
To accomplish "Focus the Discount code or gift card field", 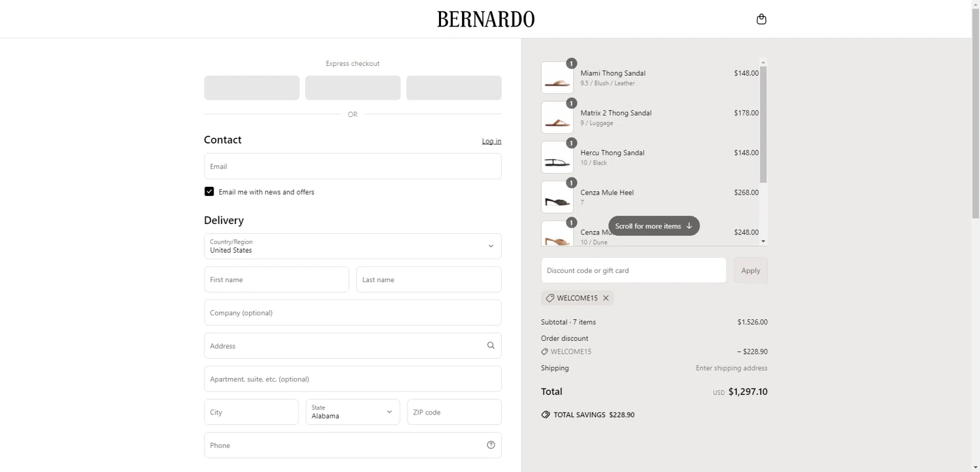I will pyautogui.click(x=634, y=270).
